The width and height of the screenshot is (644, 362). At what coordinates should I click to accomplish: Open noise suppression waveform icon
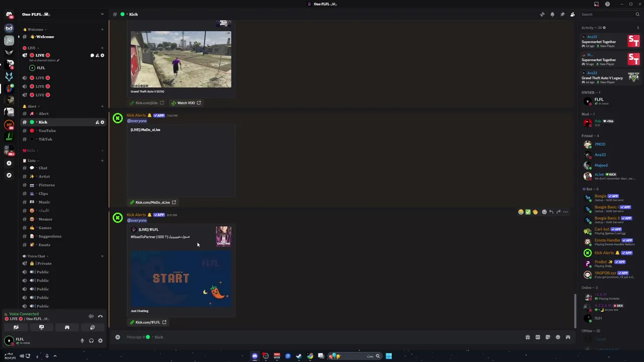click(91, 316)
